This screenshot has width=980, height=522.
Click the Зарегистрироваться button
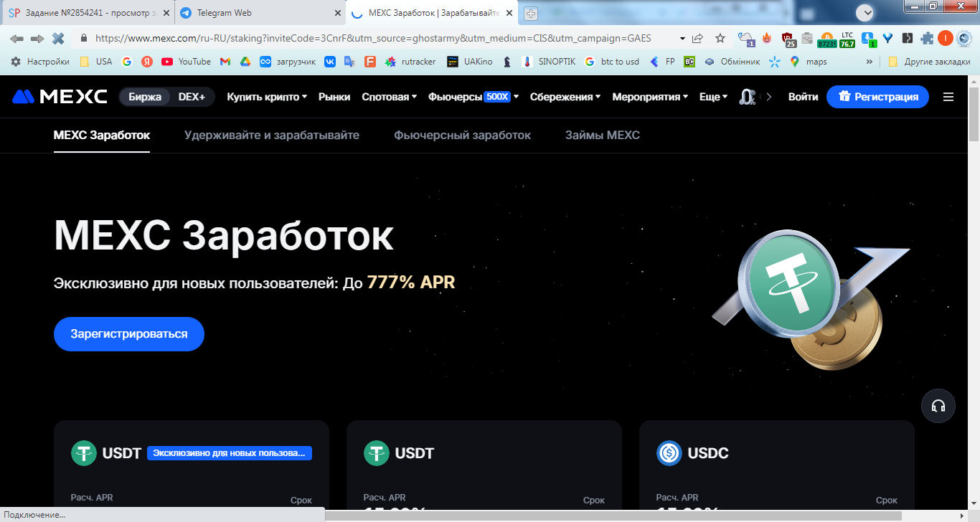pyautogui.click(x=129, y=334)
